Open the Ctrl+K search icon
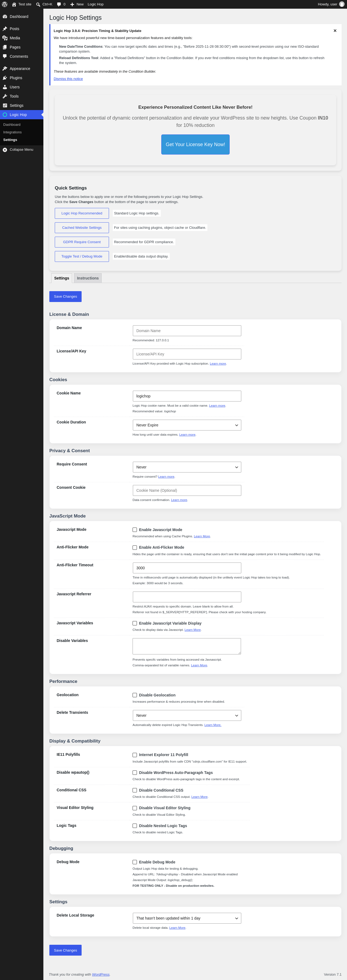347x980 pixels. pyautogui.click(x=38, y=4)
